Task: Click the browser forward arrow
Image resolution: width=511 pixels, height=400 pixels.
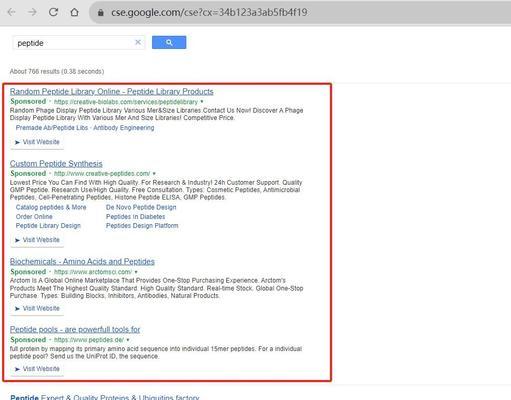Action: (x=32, y=12)
